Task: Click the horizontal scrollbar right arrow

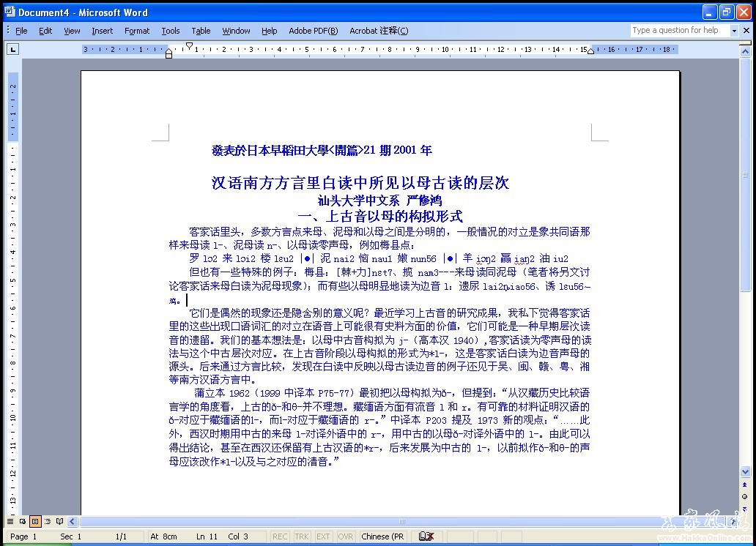Action: point(734,521)
